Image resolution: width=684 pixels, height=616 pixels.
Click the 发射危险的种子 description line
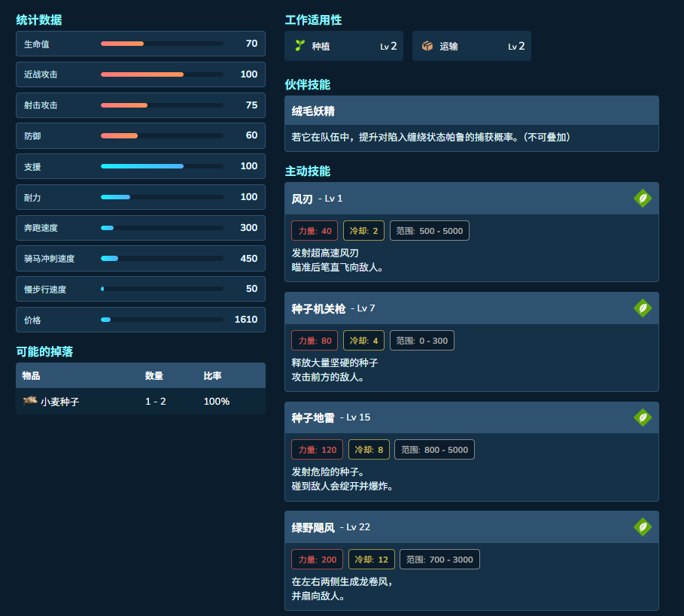tap(327, 472)
